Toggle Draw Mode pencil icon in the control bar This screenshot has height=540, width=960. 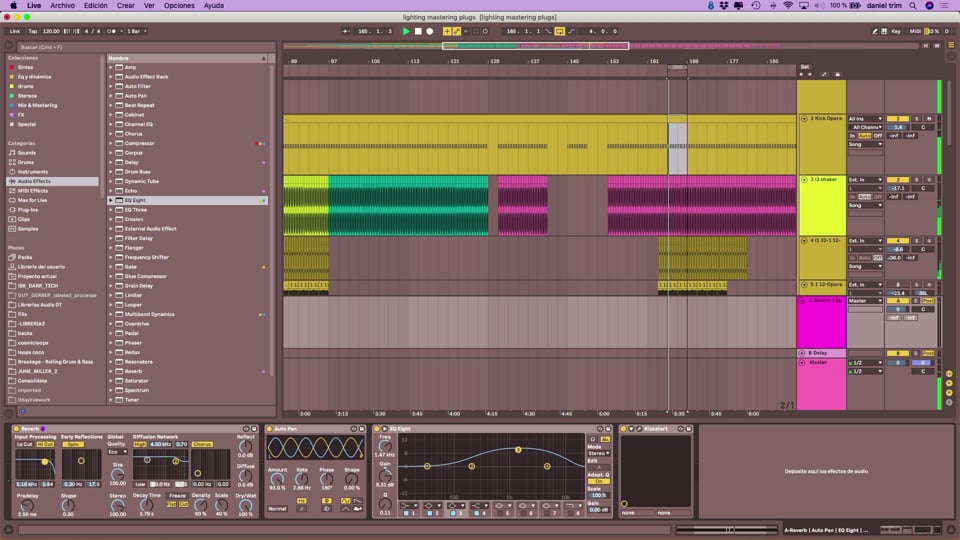tap(874, 31)
